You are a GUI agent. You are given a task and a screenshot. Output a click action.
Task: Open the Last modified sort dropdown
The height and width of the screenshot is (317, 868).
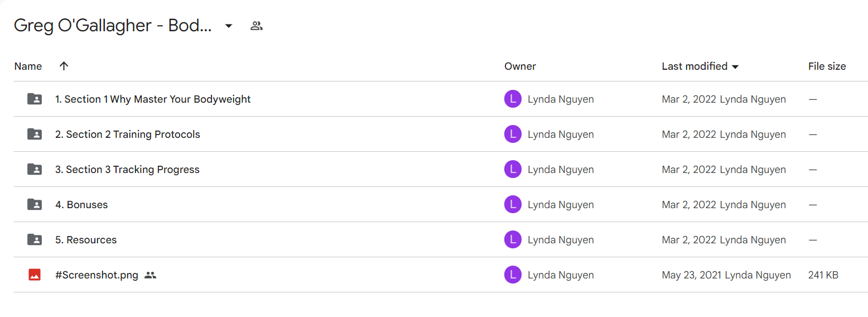pos(735,66)
